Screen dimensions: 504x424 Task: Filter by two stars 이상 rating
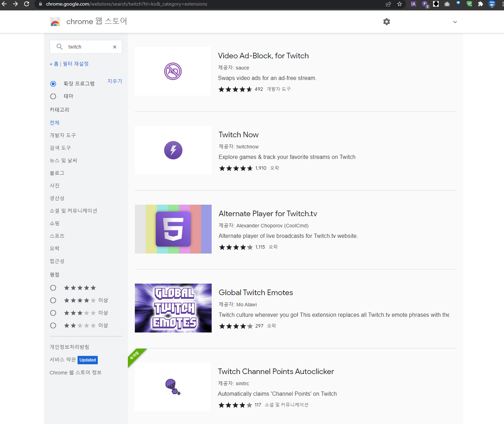[53, 326]
